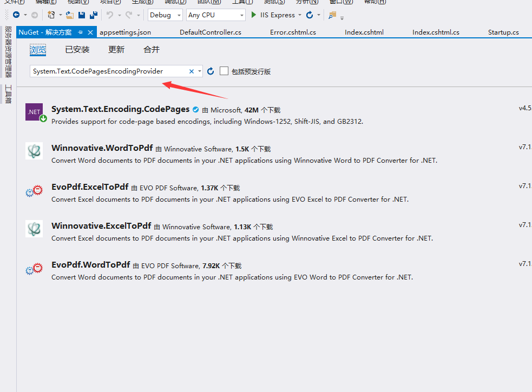Click the '7.92K 个下载' download count

pos(222,266)
